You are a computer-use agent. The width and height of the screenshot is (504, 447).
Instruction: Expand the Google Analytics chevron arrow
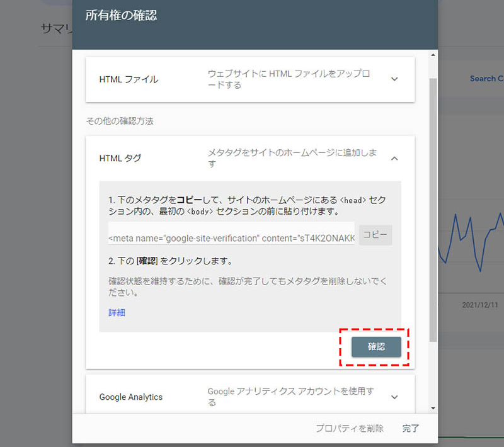pyautogui.click(x=394, y=397)
